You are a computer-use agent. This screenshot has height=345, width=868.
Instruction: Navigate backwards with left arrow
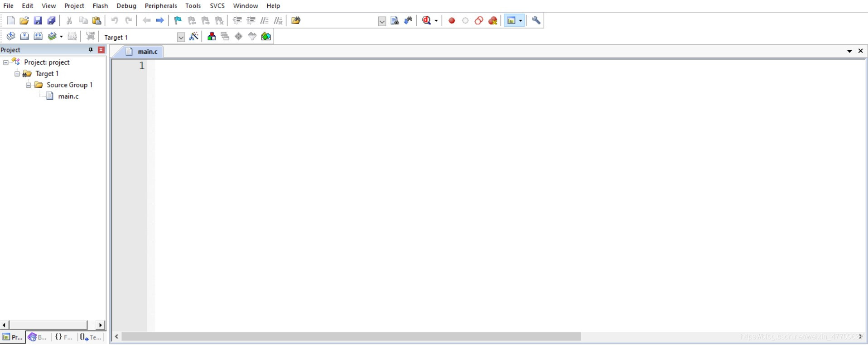[146, 20]
